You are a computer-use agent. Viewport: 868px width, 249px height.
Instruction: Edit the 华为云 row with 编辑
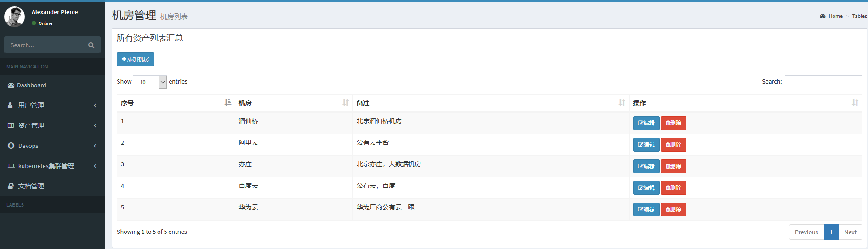click(x=646, y=209)
